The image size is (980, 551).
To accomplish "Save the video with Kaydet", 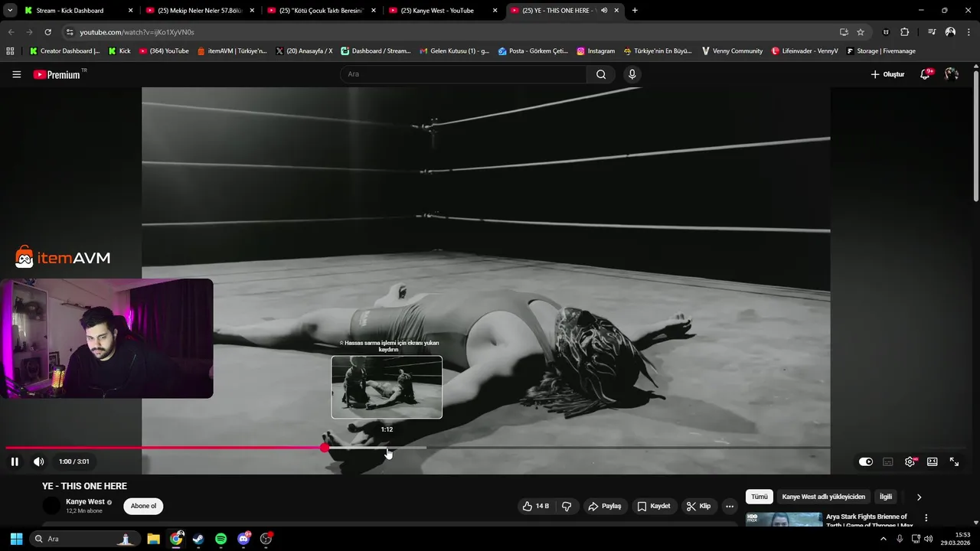I will point(653,506).
